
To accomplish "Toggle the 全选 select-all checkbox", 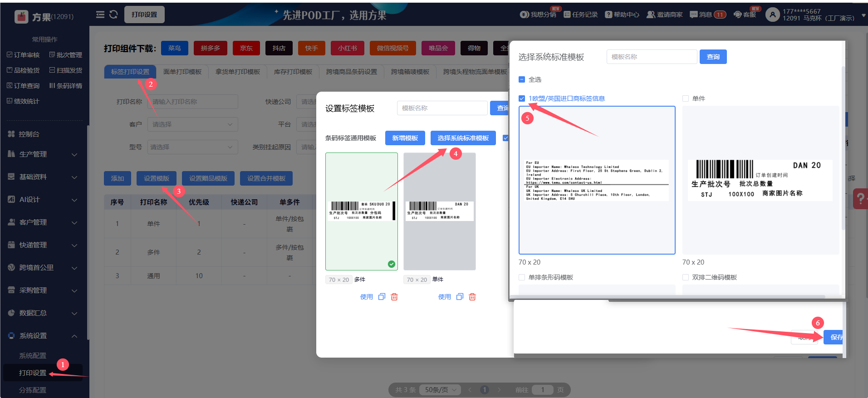I will [522, 79].
